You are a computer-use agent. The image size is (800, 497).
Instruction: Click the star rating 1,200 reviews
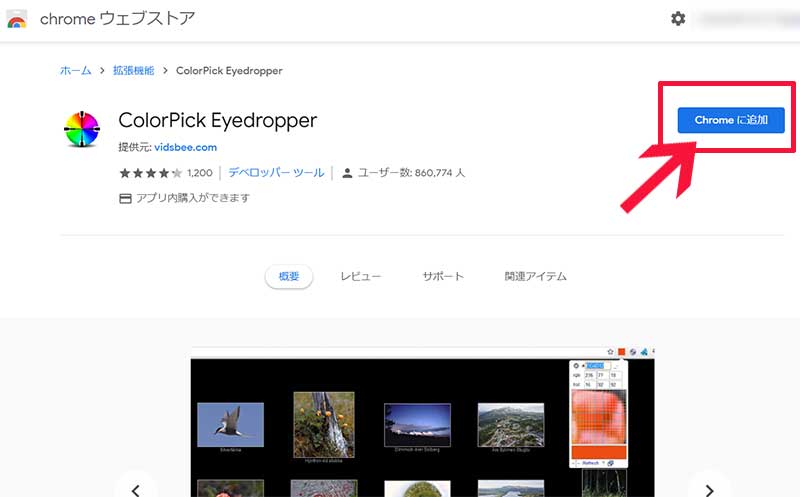tap(166, 173)
